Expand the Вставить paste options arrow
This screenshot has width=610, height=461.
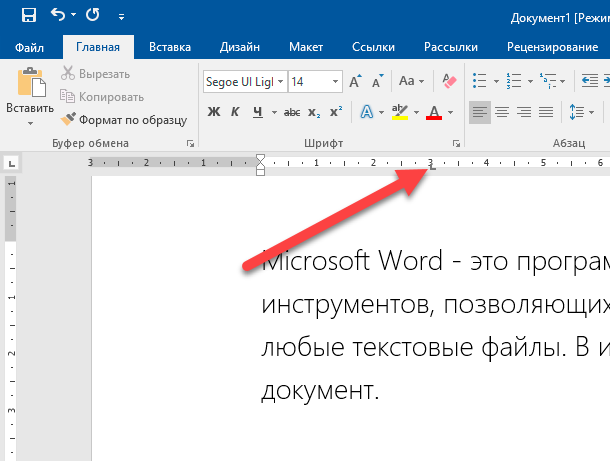point(30,123)
